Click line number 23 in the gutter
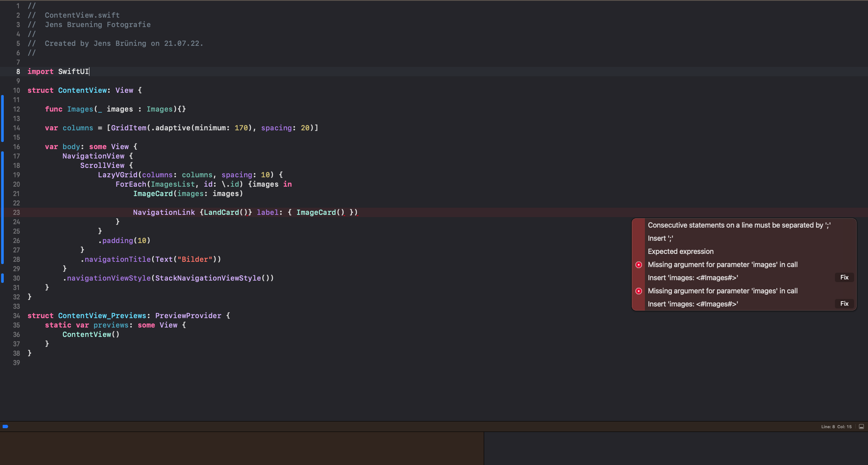This screenshot has width=868, height=465. tap(17, 213)
